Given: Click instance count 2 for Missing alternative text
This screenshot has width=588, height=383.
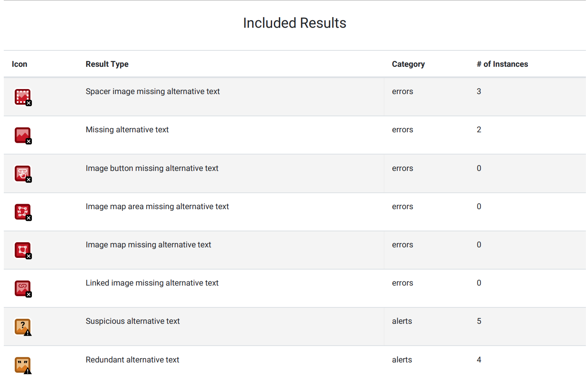Looking at the screenshot, I should click(x=479, y=130).
